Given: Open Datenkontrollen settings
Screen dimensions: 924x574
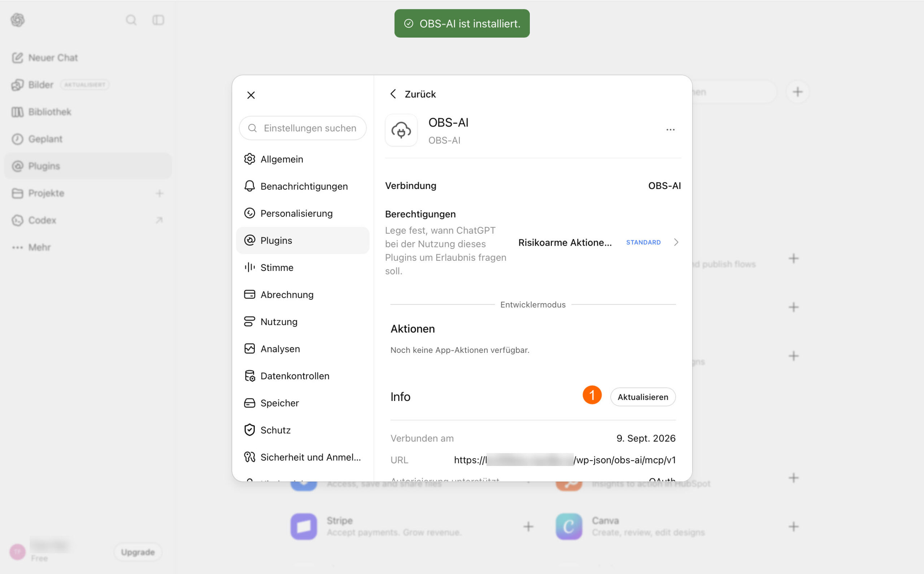Looking at the screenshot, I should point(303,376).
